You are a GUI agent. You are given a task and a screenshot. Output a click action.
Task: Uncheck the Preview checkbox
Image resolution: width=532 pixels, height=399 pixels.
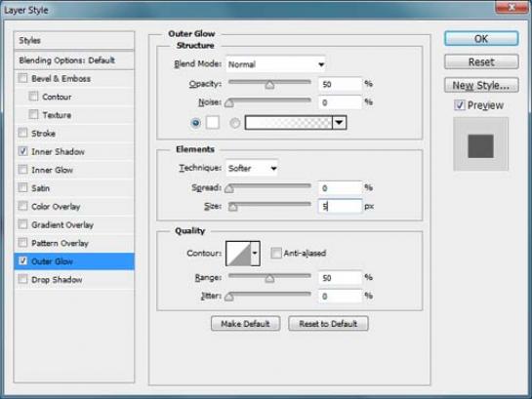click(460, 105)
